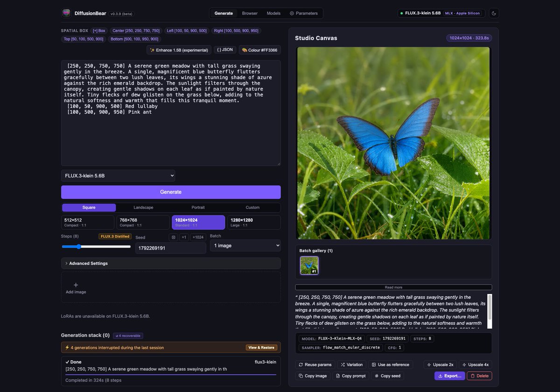Image resolution: width=560 pixels, height=392 pixels.
Task: Click the purple Generate button
Action: pos(171,192)
